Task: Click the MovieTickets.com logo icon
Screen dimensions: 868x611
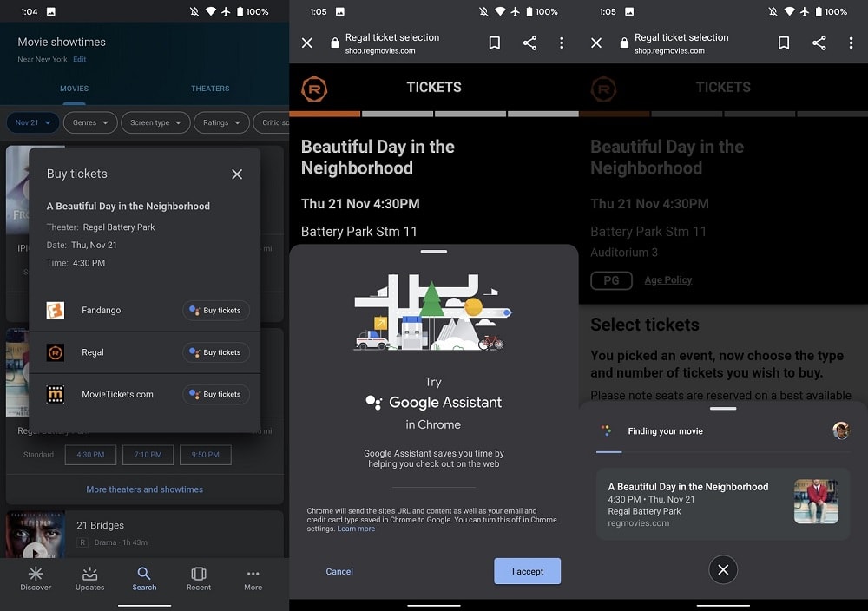Action: (x=56, y=395)
